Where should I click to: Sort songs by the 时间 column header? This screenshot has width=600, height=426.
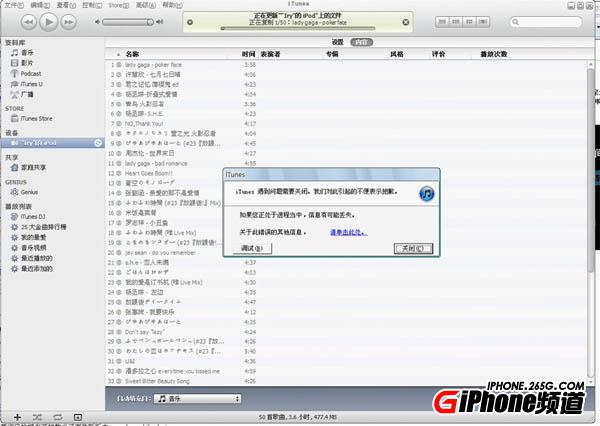click(x=248, y=54)
